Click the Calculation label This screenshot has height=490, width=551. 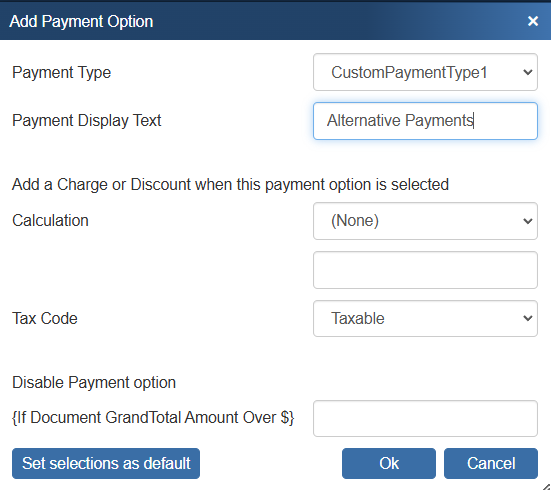tap(50, 220)
